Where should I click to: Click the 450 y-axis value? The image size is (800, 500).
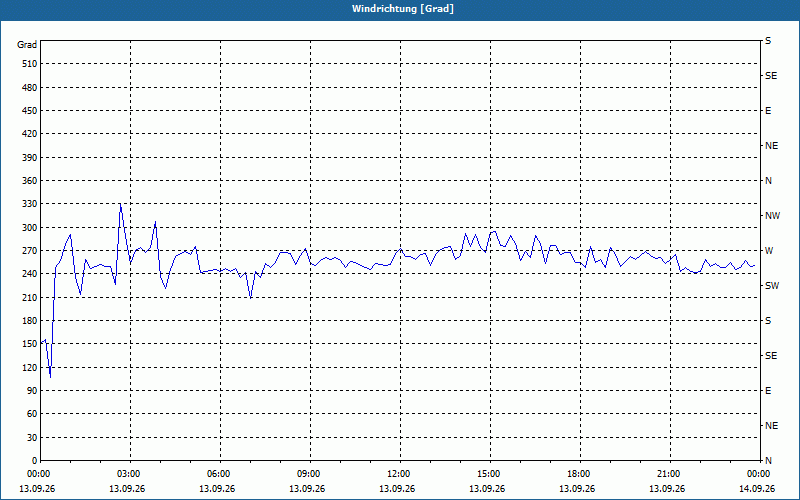(30, 111)
